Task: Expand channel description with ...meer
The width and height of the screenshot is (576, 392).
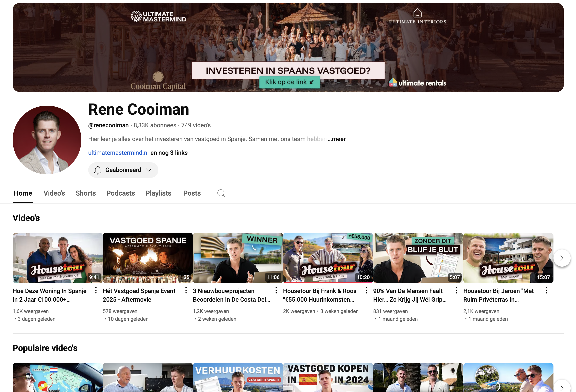Action: (337, 139)
